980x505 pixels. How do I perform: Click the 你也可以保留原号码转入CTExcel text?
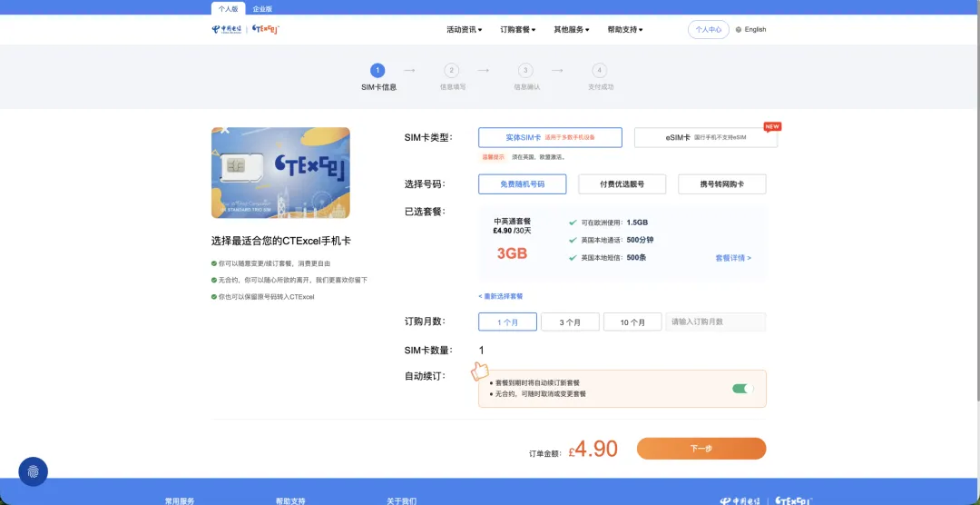click(266, 297)
